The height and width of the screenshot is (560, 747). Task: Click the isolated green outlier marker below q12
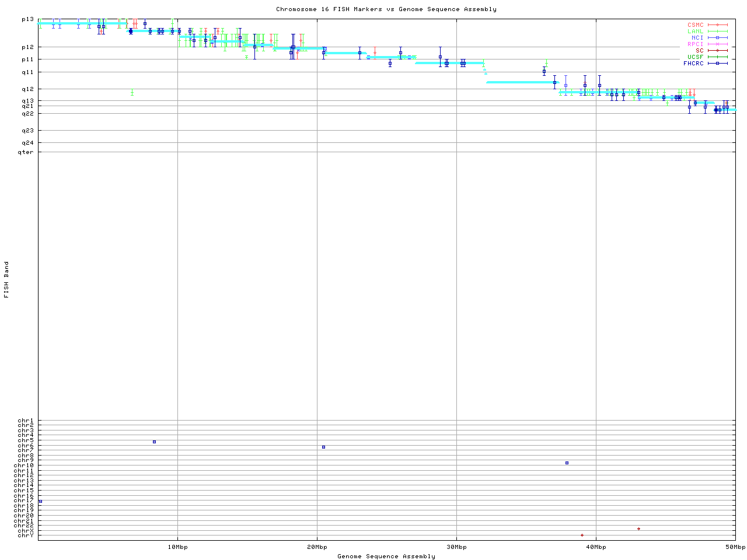click(x=132, y=92)
